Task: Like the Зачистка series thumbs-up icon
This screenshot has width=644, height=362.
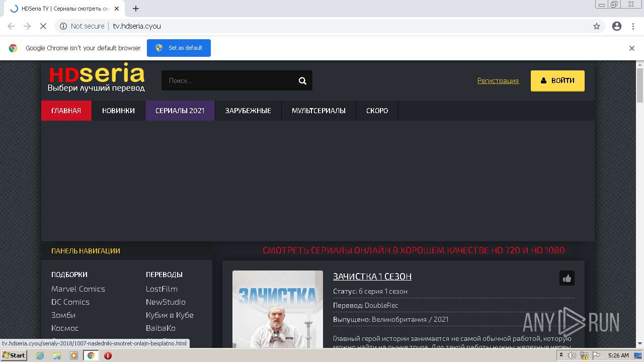Action: click(567, 278)
